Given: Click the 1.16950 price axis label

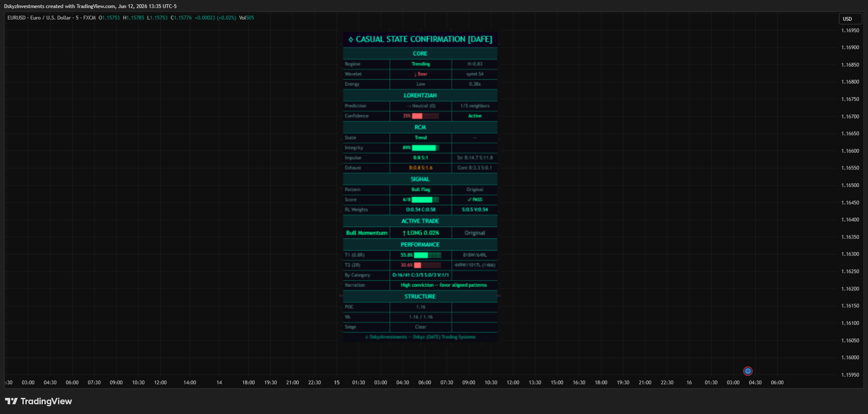Looking at the screenshot, I should [850, 31].
